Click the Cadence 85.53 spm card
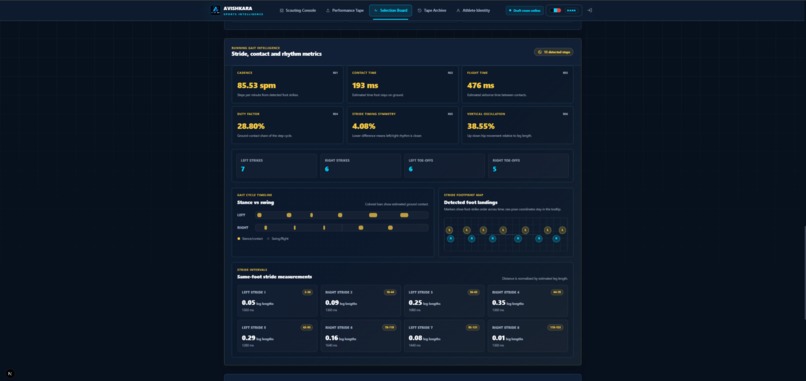This screenshot has width=806, height=381. pos(287,84)
